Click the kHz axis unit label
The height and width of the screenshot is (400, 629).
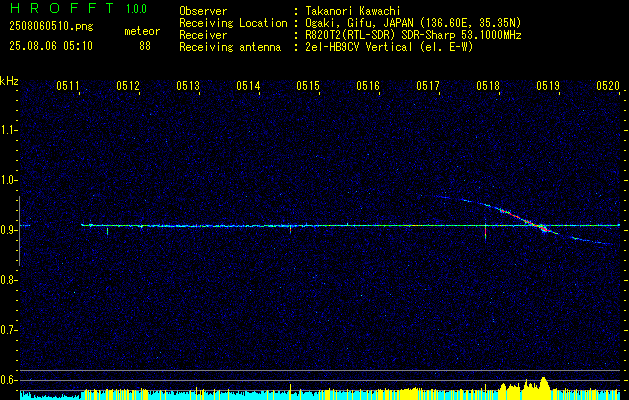9,81
